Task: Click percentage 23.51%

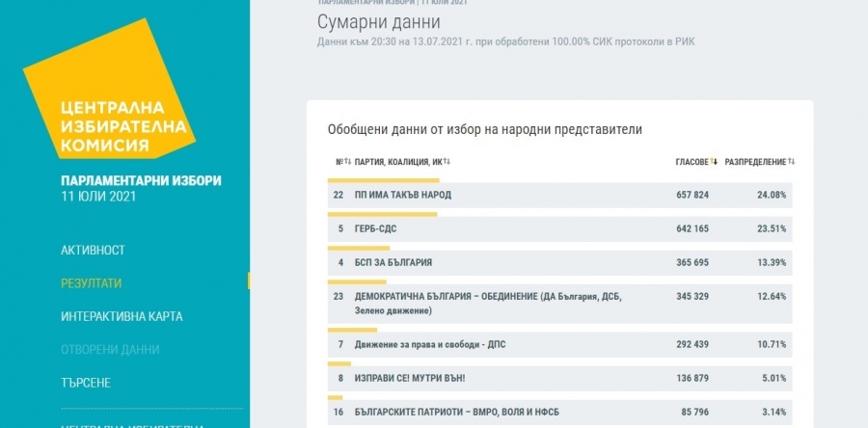Action: (772, 228)
